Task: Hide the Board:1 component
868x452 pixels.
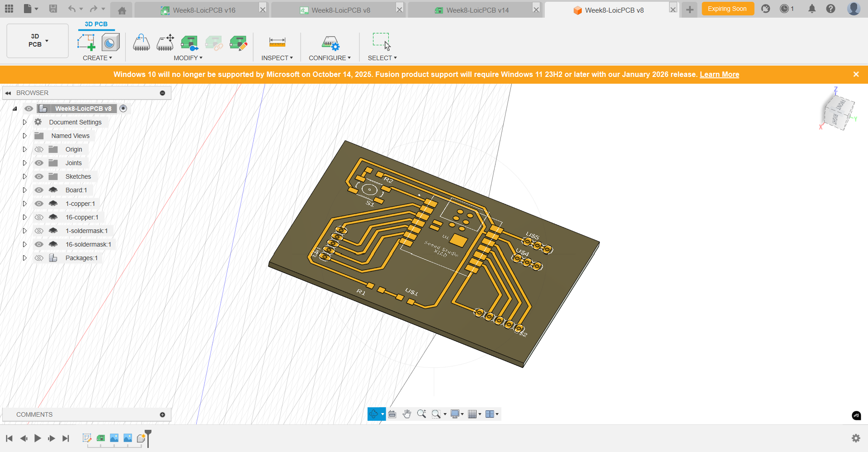Action: pyautogui.click(x=39, y=190)
